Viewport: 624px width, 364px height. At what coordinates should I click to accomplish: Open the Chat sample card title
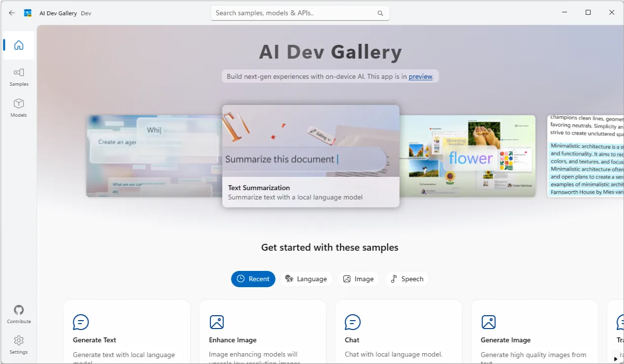[x=352, y=340]
